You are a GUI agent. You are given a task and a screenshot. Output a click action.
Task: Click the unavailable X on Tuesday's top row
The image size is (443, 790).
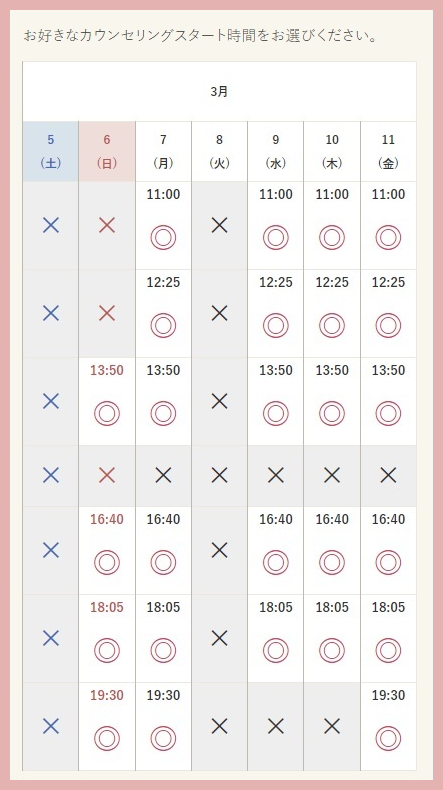[x=220, y=225]
